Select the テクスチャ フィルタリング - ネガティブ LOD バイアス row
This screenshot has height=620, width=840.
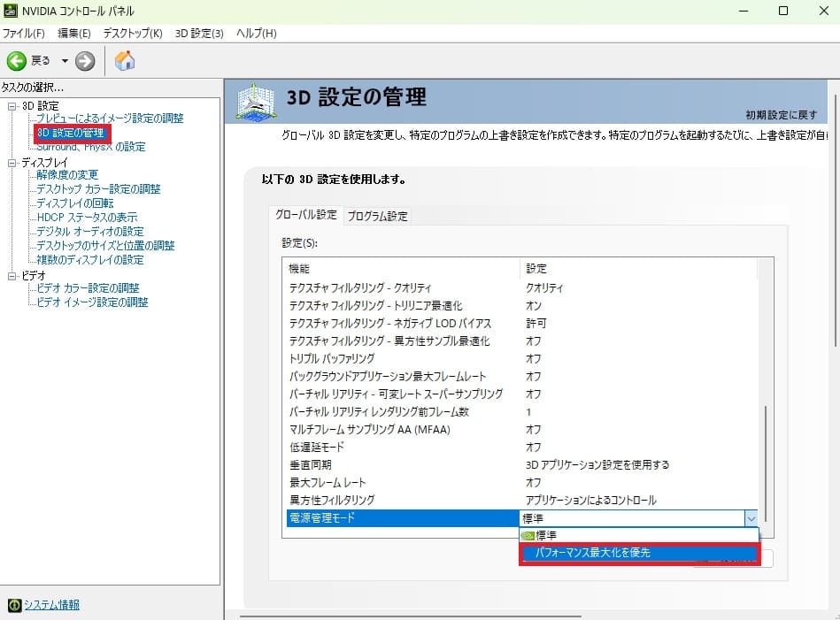pos(521,324)
